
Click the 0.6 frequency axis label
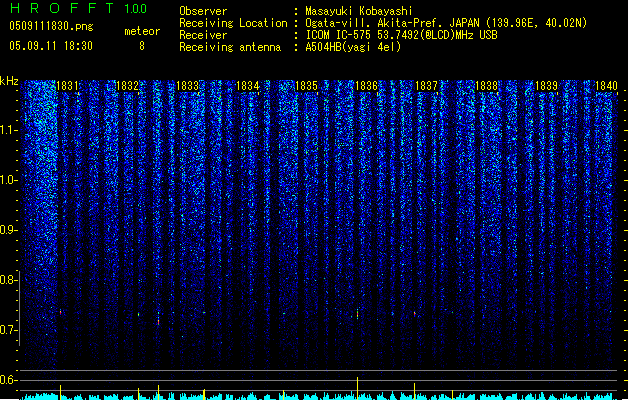click(x=9, y=380)
